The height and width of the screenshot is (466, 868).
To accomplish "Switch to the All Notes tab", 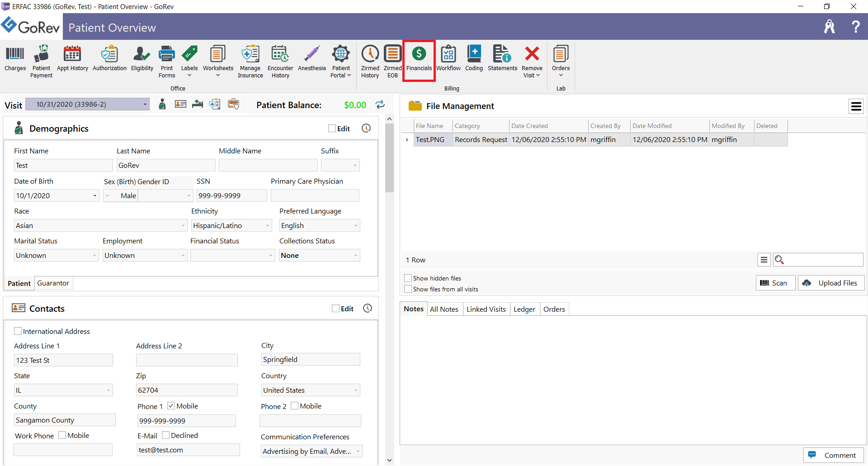I will point(444,309).
